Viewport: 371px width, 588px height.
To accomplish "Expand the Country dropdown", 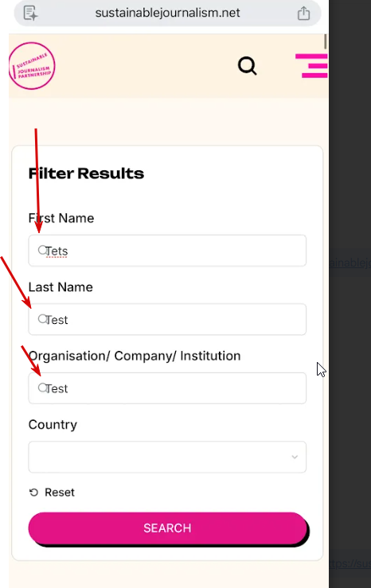I will 167,458.
